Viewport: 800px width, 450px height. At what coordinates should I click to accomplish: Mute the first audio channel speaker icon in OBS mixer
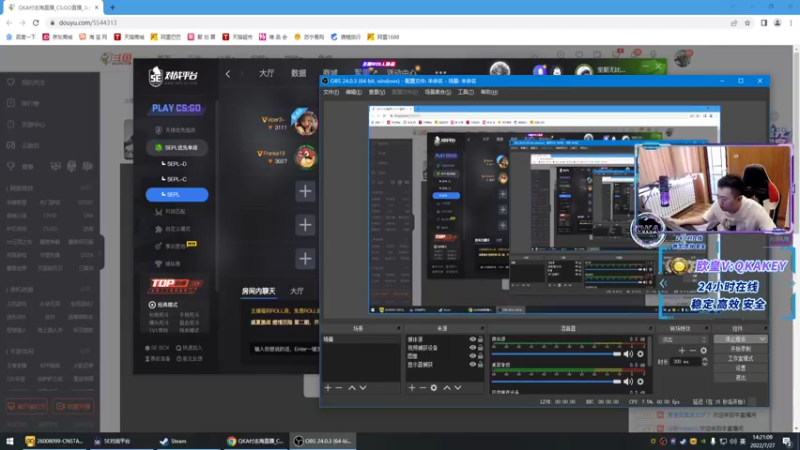coord(629,354)
